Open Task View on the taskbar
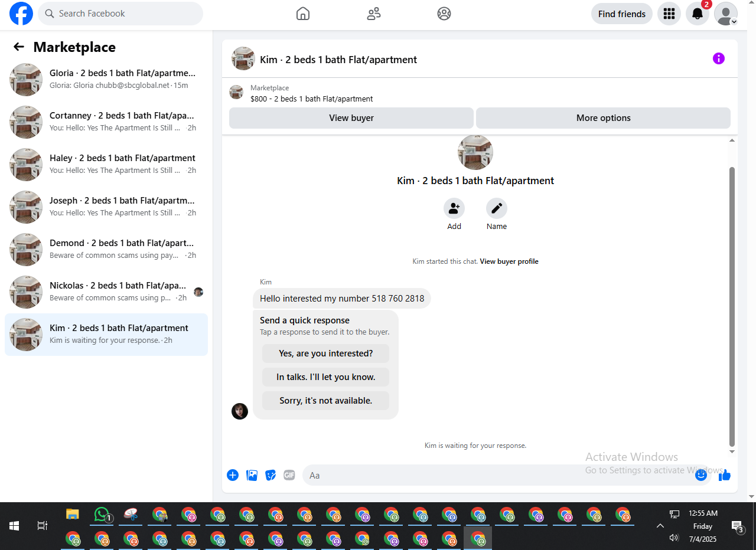 click(43, 525)
